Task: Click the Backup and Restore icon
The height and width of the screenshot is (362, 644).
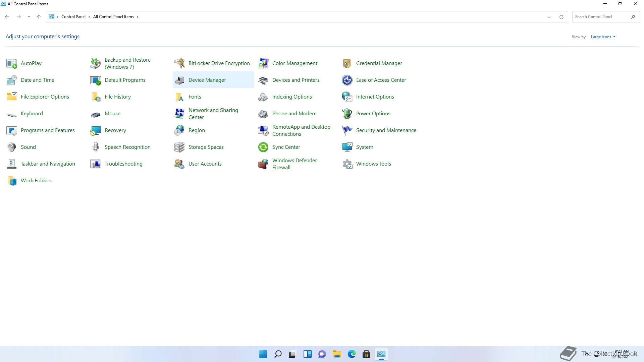Action: click(x=96, y=63)
